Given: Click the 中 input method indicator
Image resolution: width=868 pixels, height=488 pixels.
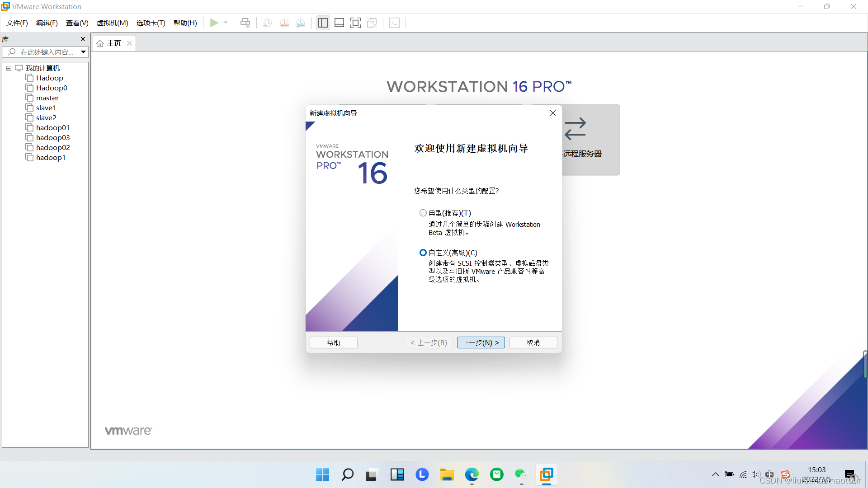Looking at the screenshot, I should 770,474.
